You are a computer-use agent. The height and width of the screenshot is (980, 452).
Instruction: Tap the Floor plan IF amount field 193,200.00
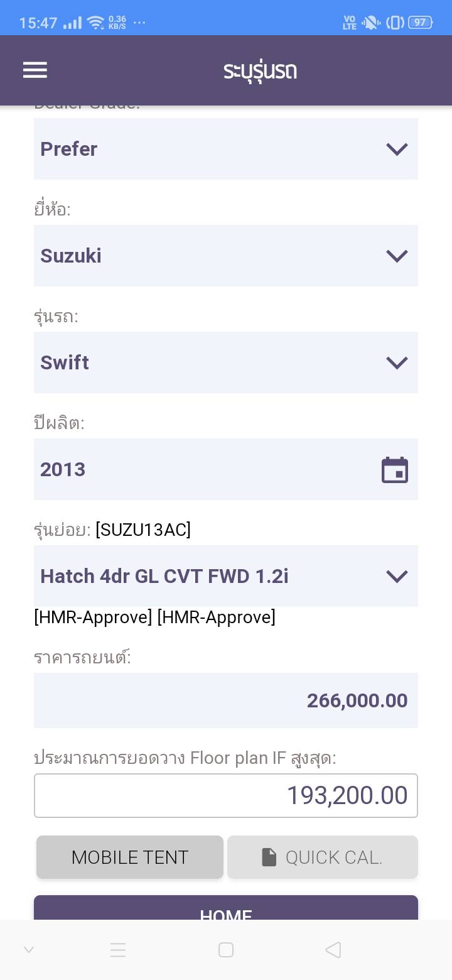click(226, 795)
